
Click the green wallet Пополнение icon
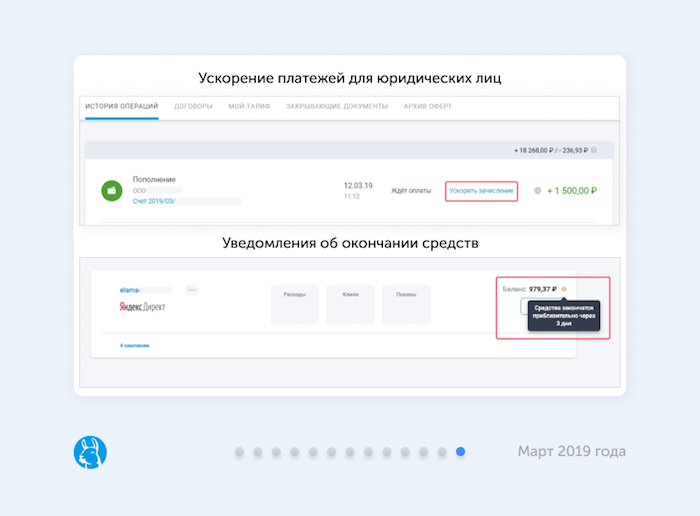pos(112,191)
